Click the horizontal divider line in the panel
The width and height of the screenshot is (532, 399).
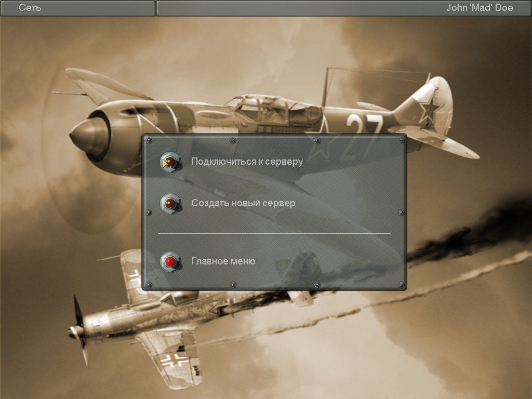(274, 233)
